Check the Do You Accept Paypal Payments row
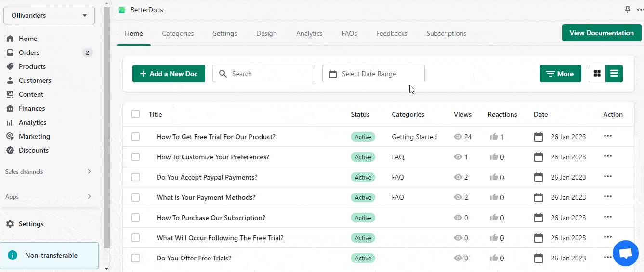Screen dimensions: 644x272 coord(135,177)
